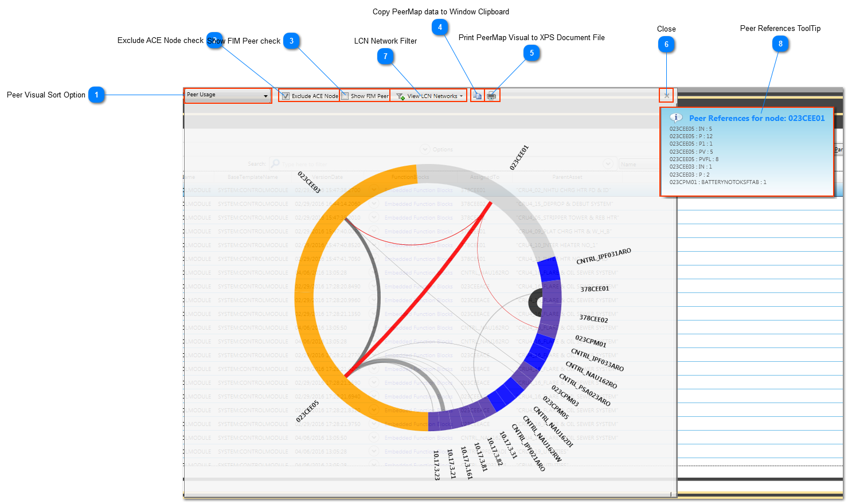This screenshot has height=504, width=848.
Task: Select the 023CEE03 node label
Action: (x=309, y=182)
